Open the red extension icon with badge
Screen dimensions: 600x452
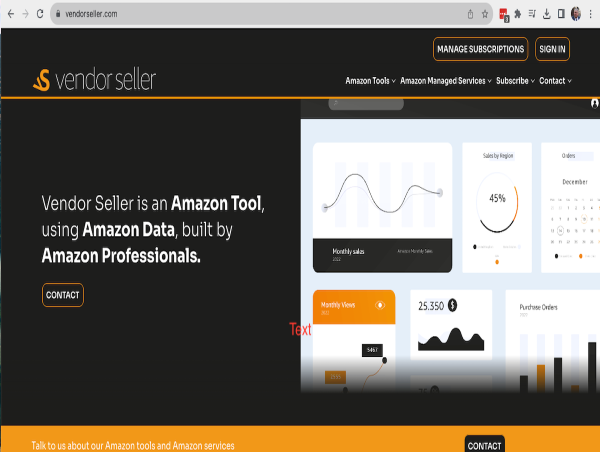pos(504,15)
